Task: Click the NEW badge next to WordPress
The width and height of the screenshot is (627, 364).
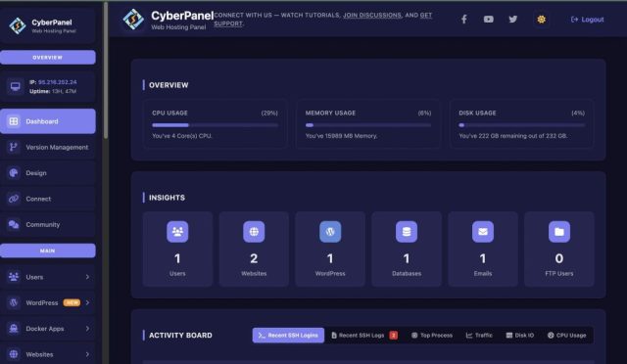Action: [72, 302]
